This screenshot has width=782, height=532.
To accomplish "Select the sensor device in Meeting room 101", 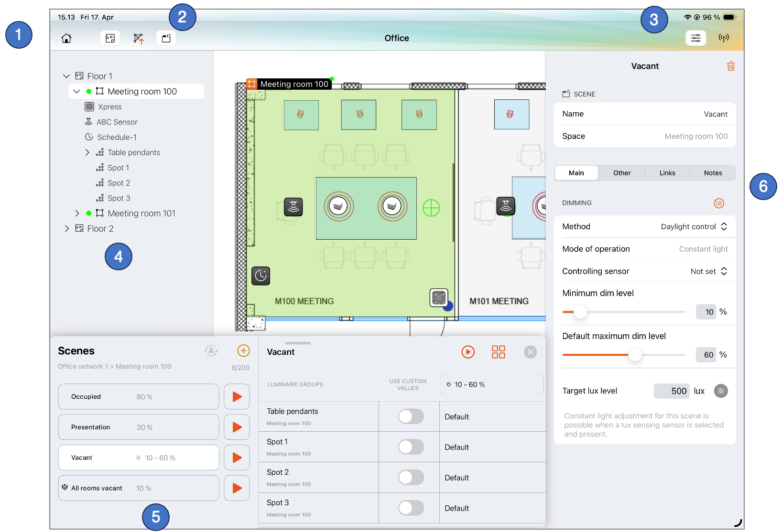I will tap(506, 206).
